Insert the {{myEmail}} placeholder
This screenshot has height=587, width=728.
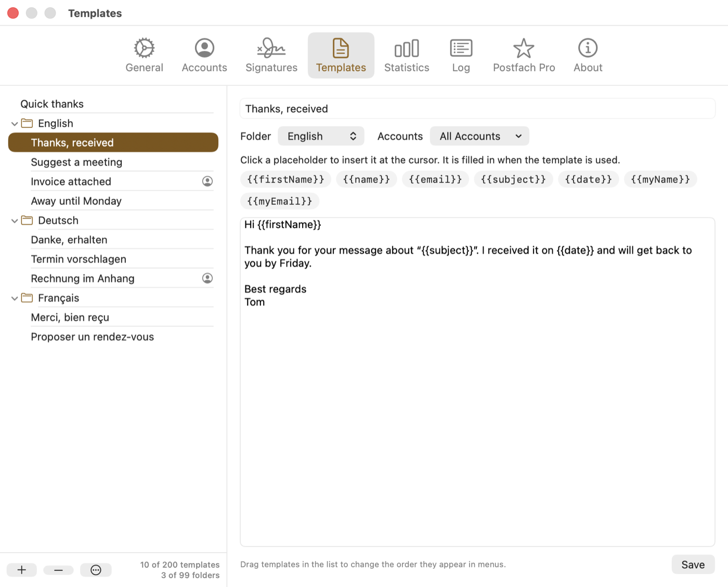[280, 201]
